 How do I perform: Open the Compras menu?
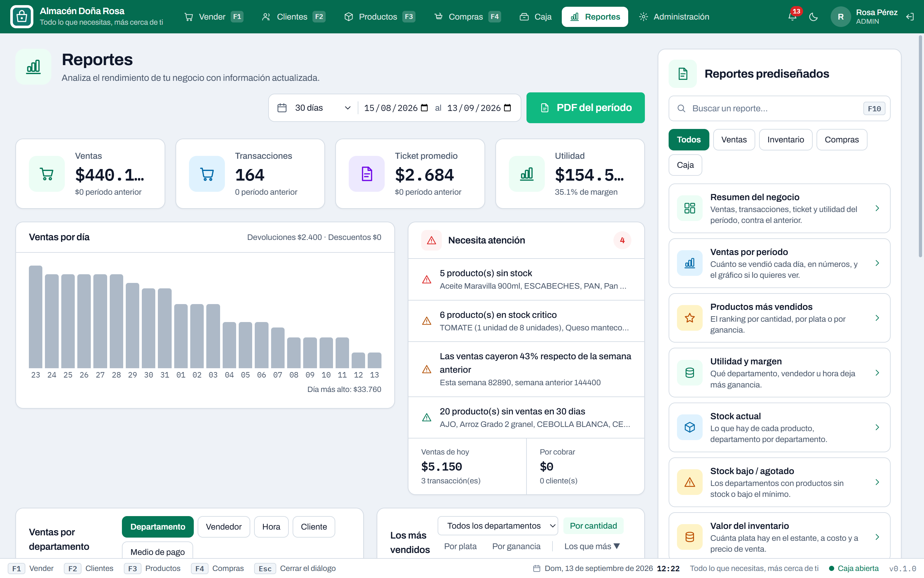467,17
